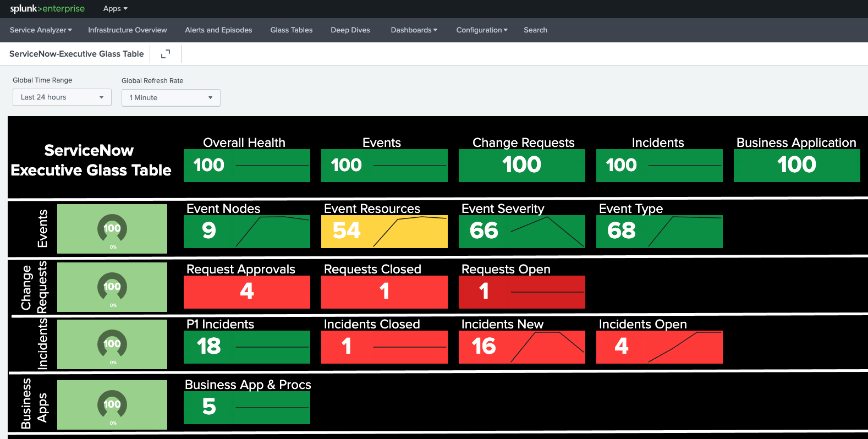Open the top Events 100 tile
Screen dimensions: 868x439
[384, 166]
